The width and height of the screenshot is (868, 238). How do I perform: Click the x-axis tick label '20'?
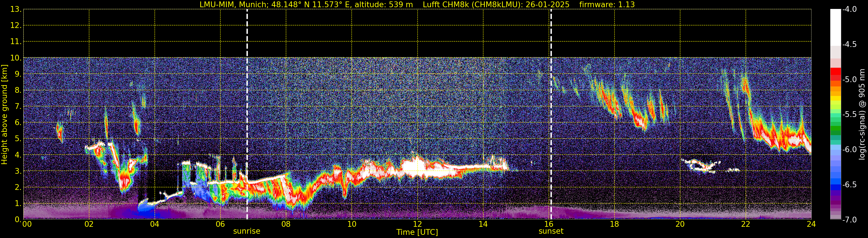680,224
